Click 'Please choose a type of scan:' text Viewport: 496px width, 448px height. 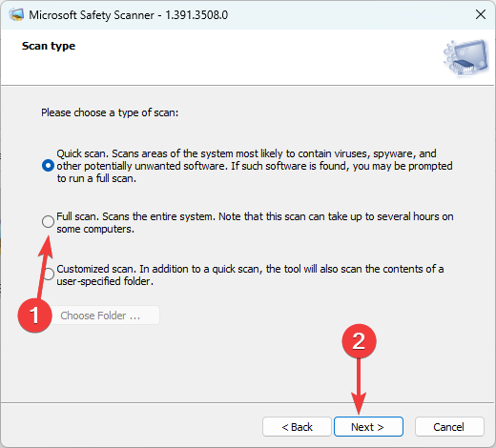(110, 112)
